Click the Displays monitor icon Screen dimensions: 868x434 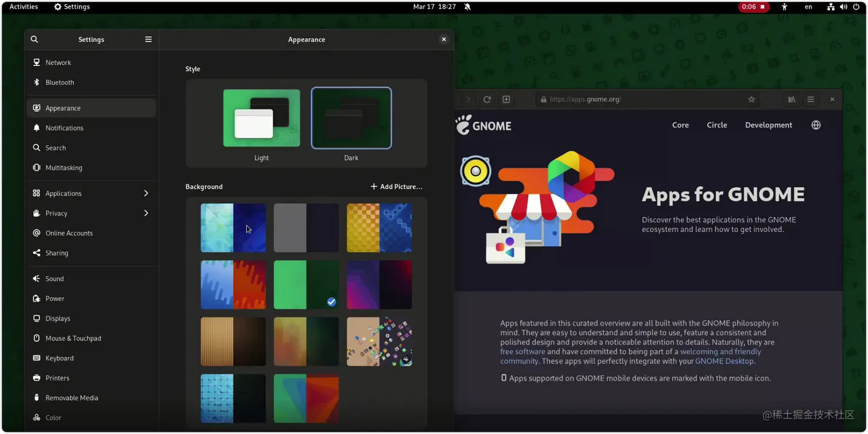coord(37,318)
